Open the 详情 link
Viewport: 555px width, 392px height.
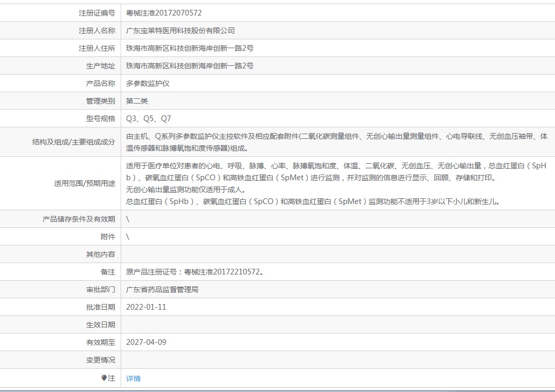coord(133,379)
